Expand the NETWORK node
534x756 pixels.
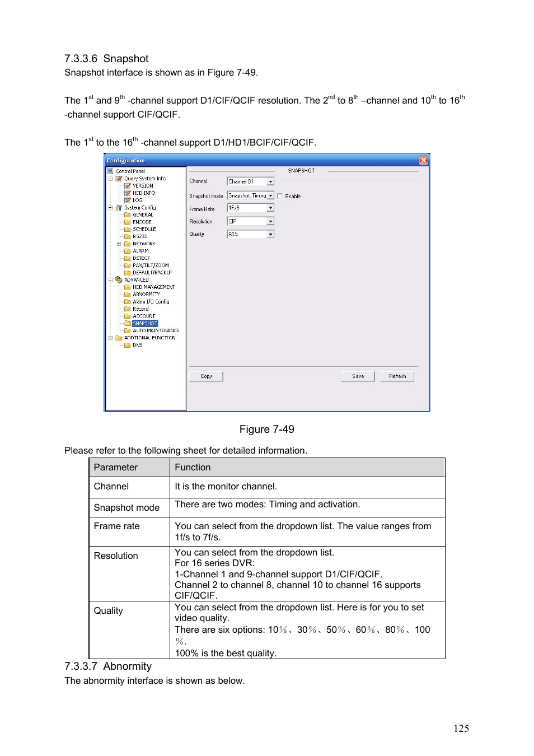pyautogui.click(x=119, y=244)
